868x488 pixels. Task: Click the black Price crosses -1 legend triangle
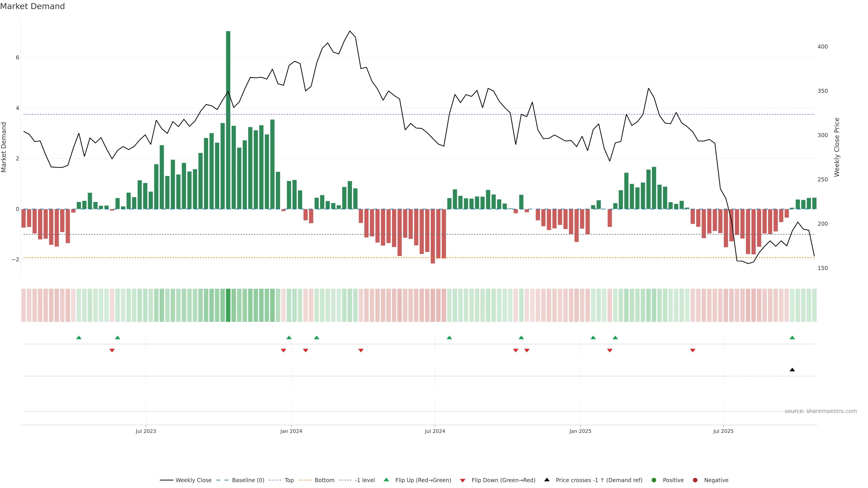[547, 480]
